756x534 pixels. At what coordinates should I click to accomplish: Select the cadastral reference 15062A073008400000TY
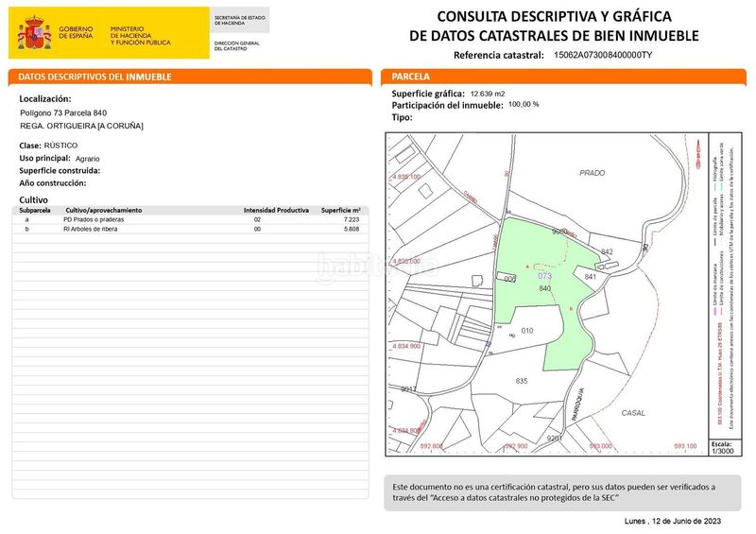point(603,55)
